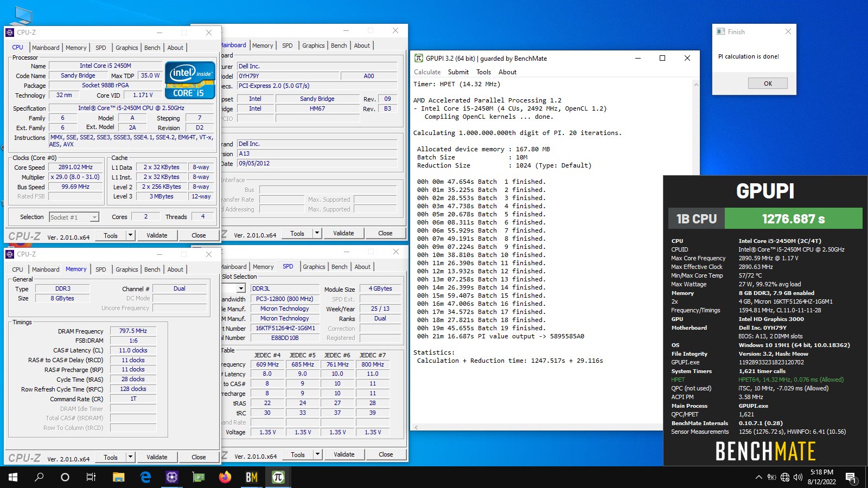Open the Tools menu in GPUPI

(x=483, y=72)
